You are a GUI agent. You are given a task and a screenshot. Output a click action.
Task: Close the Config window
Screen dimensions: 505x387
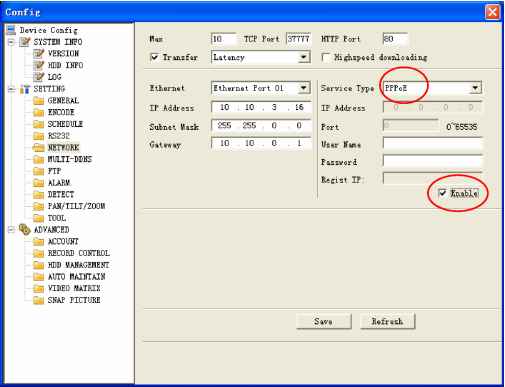point(492,12)
